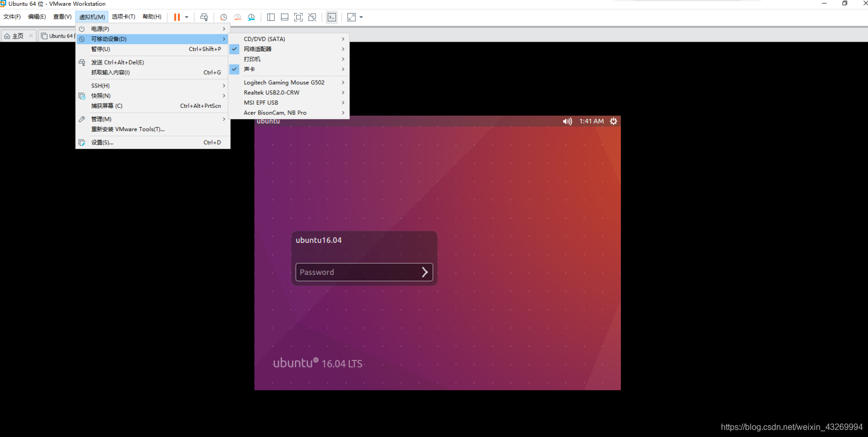Open 设置(S)... from the VM menu
868x437 pixels.
point(153,142)
